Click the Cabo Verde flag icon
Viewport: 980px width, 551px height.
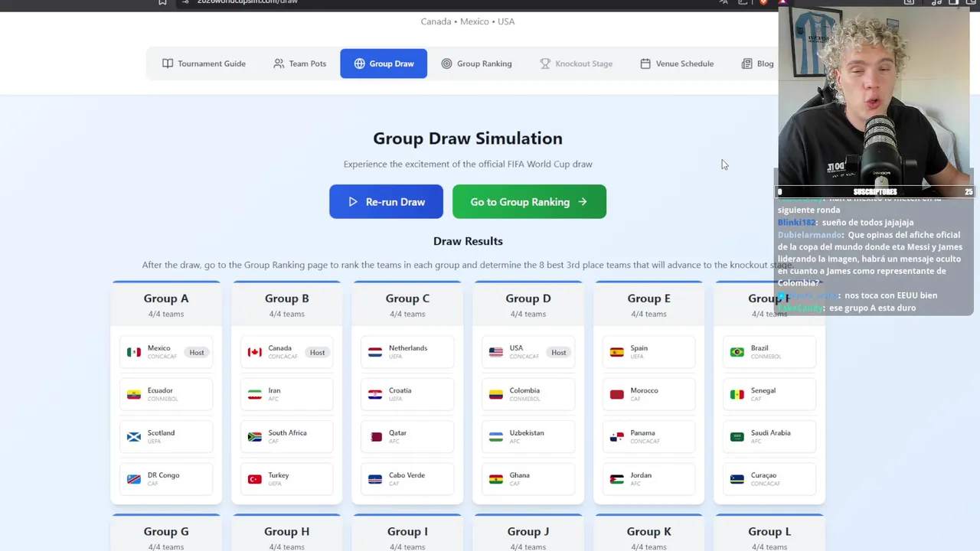(375, 479)
